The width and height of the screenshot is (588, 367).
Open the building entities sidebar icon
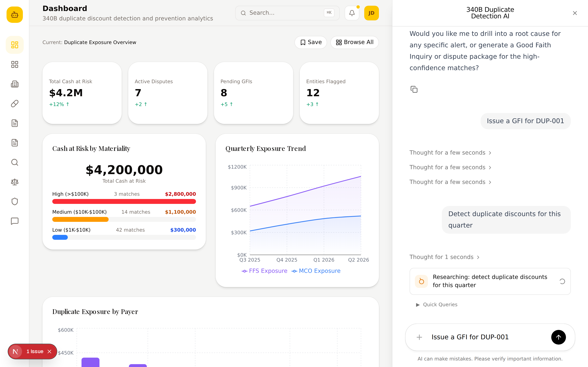point(14,84)
